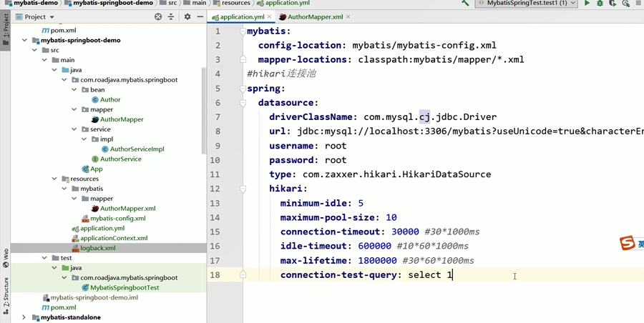Collapse the resources folder node

click(x=54, y=179)
